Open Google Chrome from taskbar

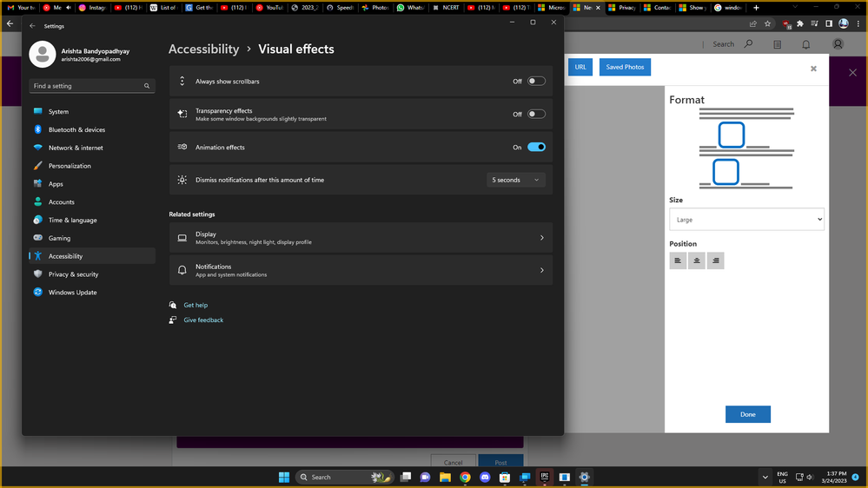tap(465, 477)
